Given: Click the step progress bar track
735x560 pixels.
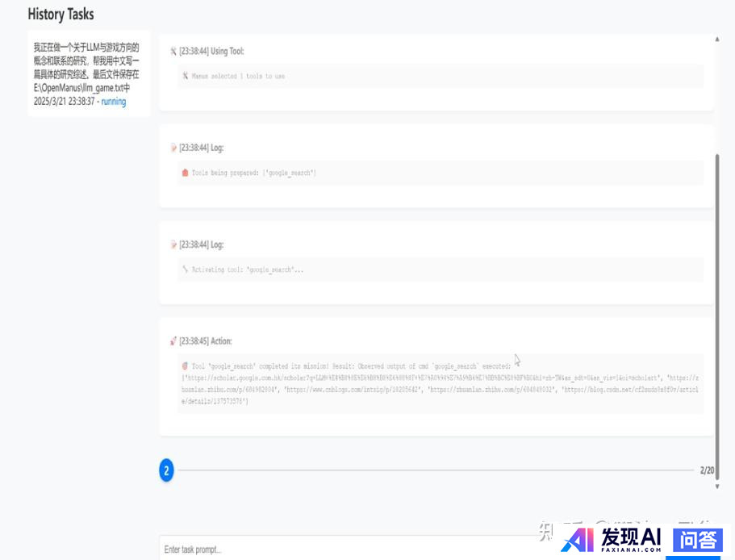Looking at the screenshot, I should 436,470.
